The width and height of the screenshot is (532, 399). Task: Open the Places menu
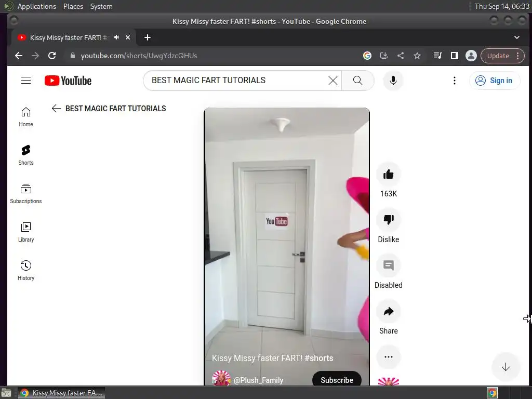[73, 6]
